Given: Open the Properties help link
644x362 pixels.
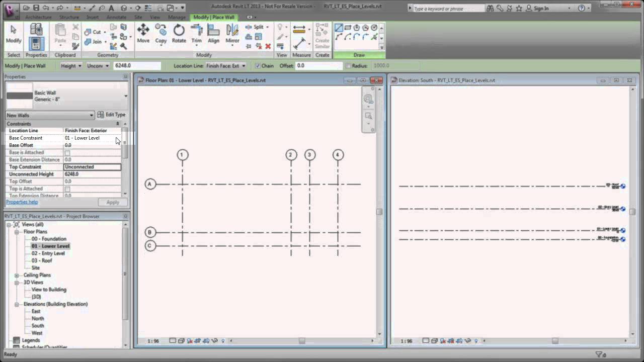Looking at the screenshot, I should 22,202.
